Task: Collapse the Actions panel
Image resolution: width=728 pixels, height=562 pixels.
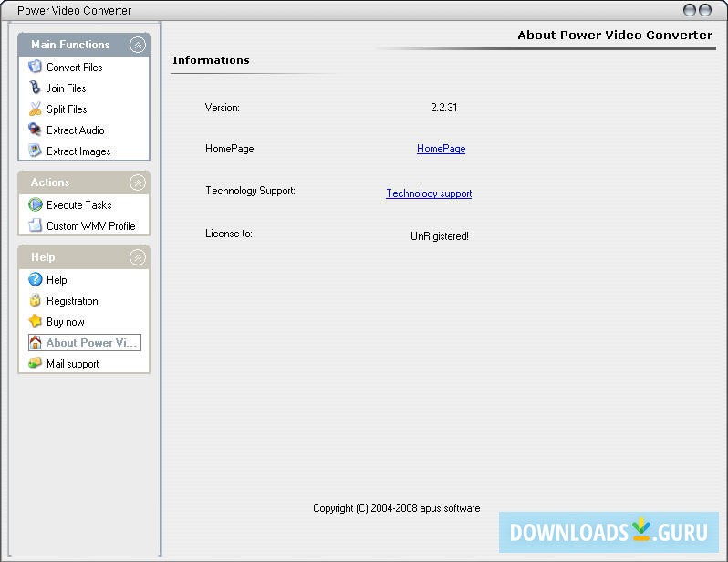Action: coord(138,182)
